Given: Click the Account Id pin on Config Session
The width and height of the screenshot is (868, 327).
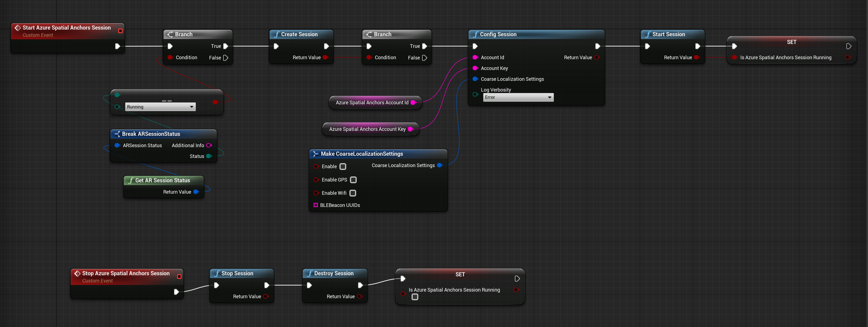Looking at the screenshot, I should (475, 57).
